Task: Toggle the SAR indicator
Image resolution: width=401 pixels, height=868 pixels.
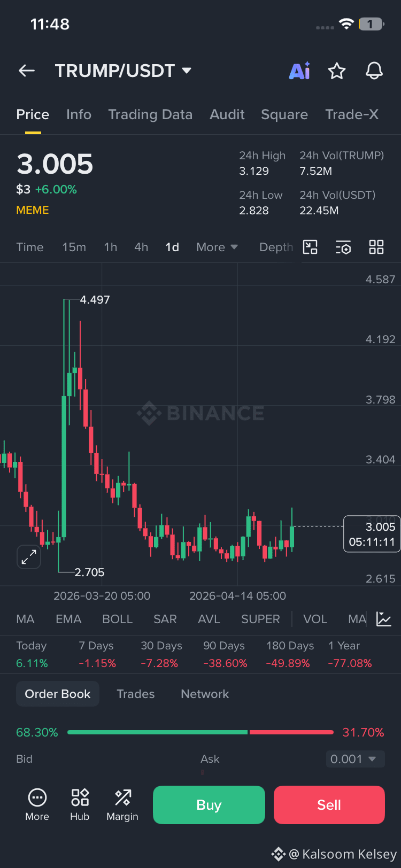Action: pyautogui.click(x=165, y=619)
